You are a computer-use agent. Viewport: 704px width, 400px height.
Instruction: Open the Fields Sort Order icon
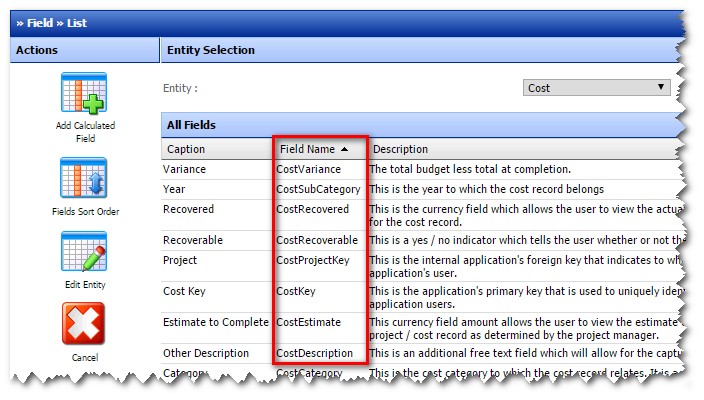(84, 178)
